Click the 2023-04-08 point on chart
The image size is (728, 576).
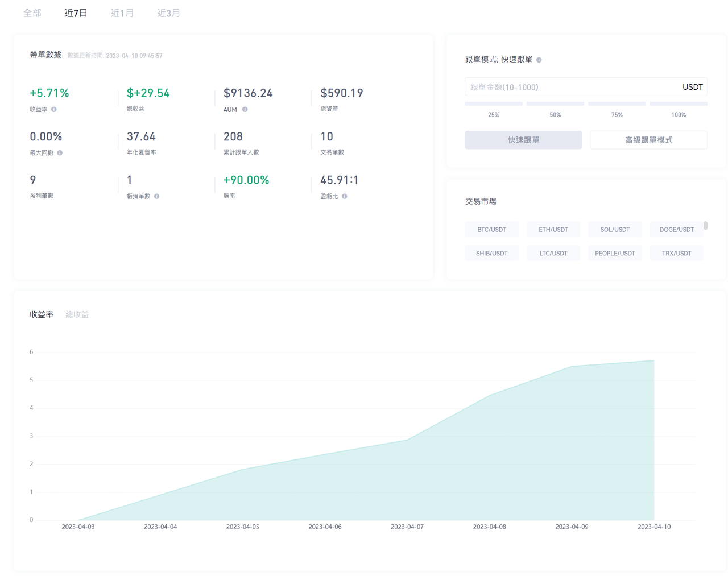[x=490, y=396]
